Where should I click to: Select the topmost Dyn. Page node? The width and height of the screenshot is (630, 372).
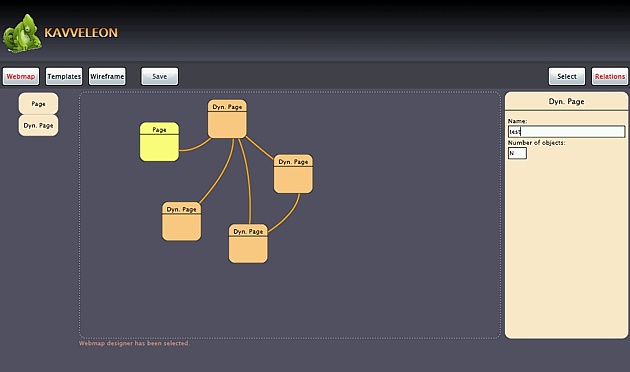click(x=227, y=119)
